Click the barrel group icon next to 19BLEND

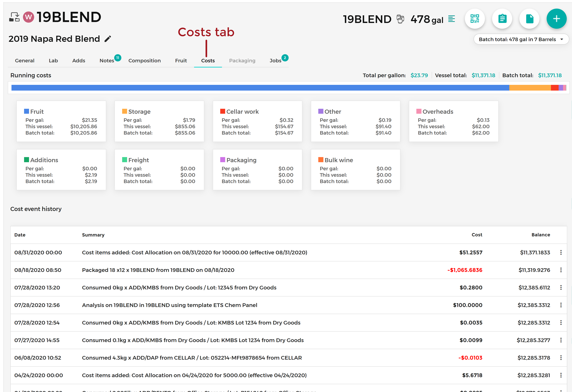400,19
